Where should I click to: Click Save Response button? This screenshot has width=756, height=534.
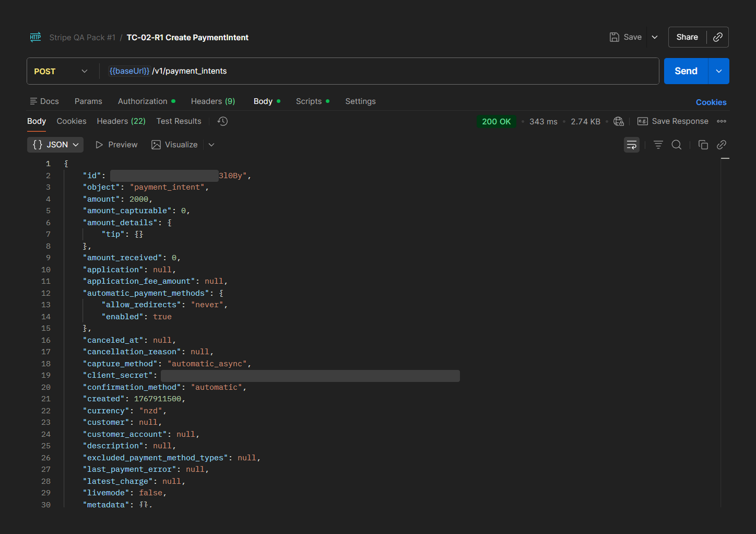click(x=673, y=121)
